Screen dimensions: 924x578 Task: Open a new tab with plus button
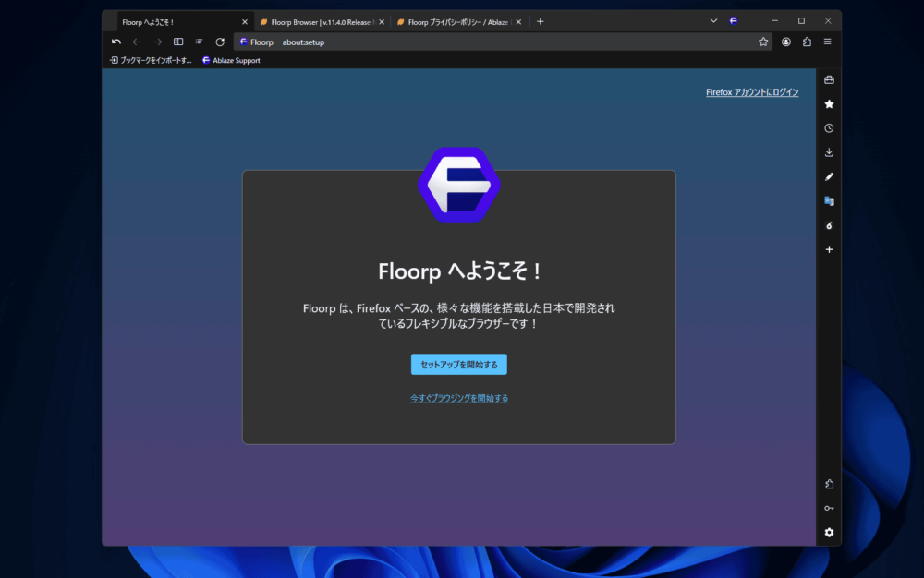pyautogui.click(x=540, y=22)
